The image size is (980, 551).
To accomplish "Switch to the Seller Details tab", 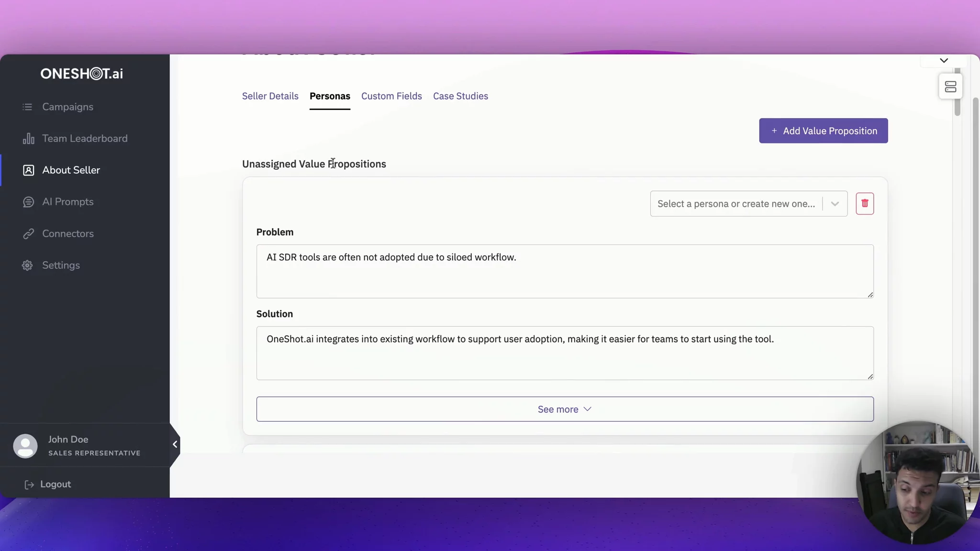I will click(270, 96).
